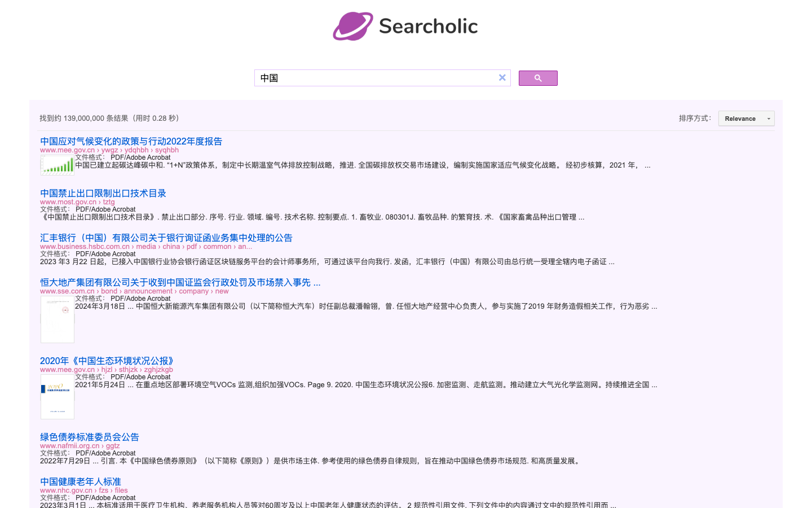Open the 中国健康老年人标准 result

(x=80, y=481)
